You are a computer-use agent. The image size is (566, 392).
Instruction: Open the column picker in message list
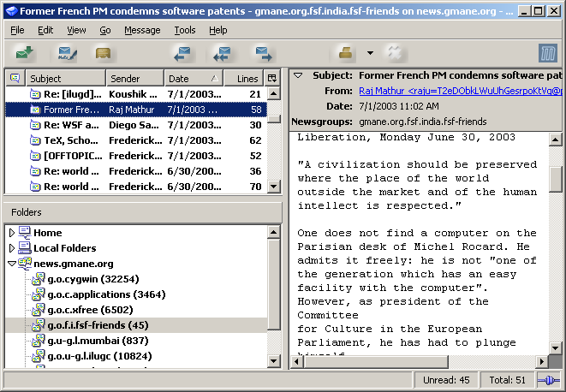[273, 78]
